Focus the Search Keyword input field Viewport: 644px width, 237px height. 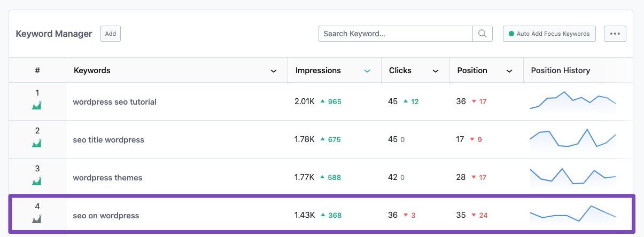395,34
